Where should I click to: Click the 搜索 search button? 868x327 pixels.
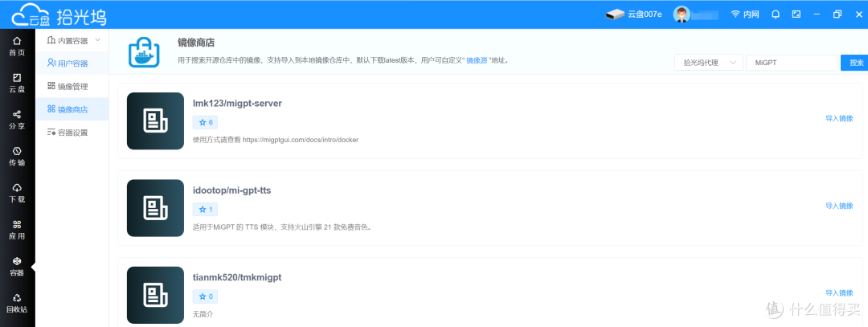(x=855, y=63)
